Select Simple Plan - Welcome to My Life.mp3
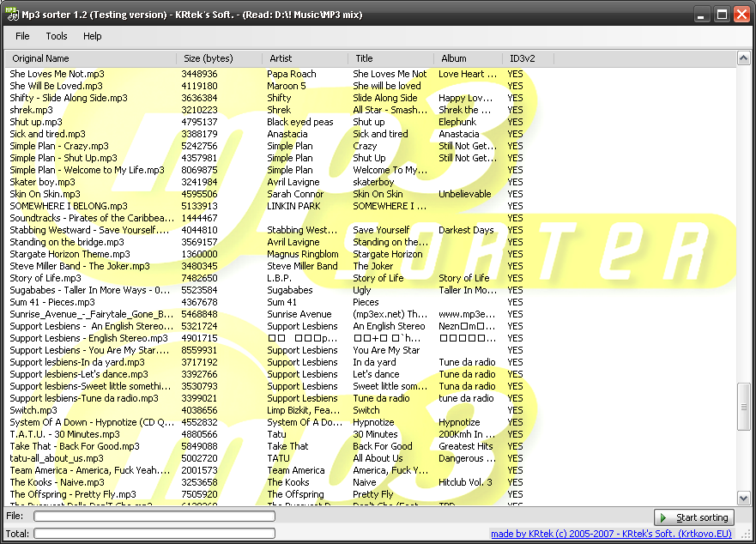 [x=87, y=170]
